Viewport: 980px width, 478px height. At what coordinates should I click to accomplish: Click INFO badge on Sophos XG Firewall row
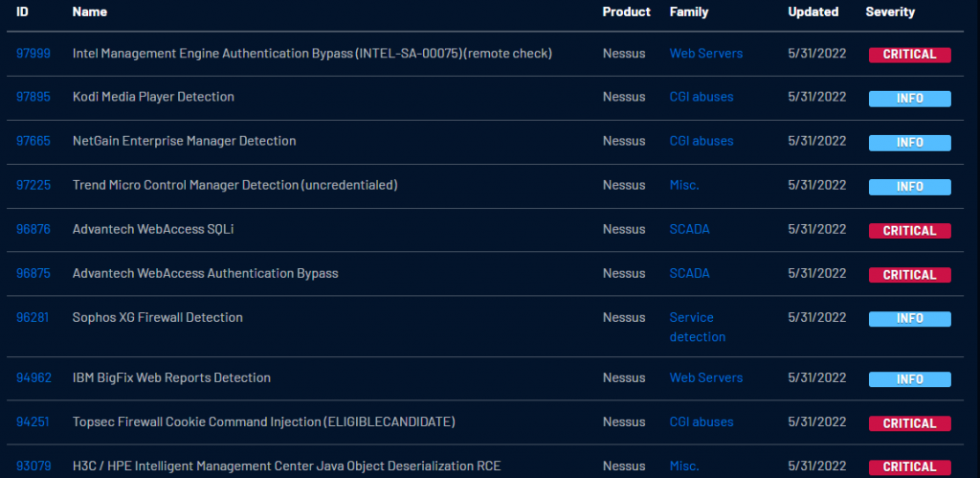(909, 319)
